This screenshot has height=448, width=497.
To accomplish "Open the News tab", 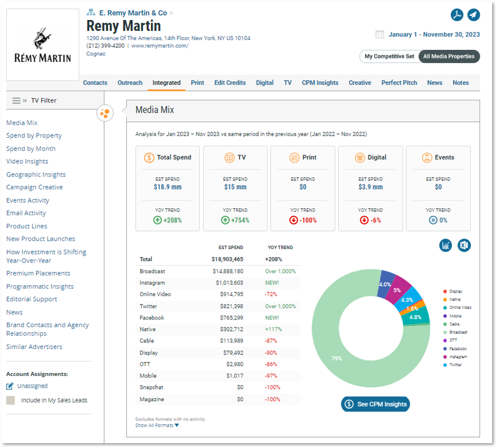I will [435, 82].
